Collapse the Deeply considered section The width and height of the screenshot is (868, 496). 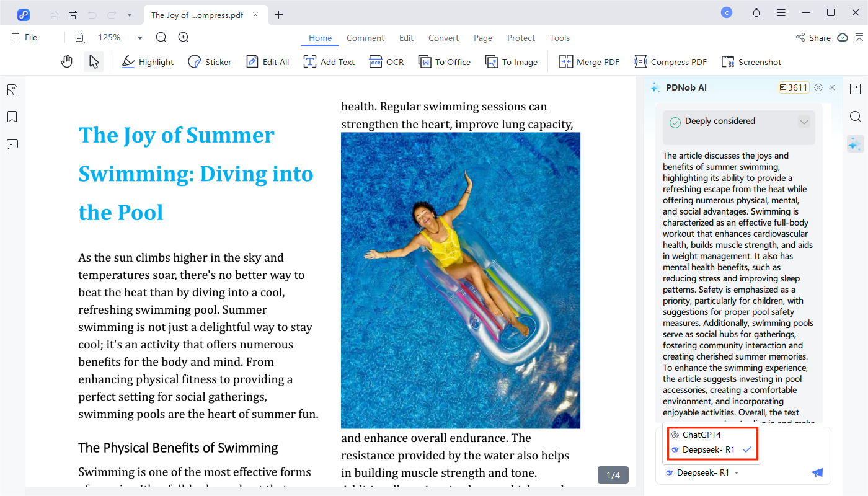pos(804,122)
